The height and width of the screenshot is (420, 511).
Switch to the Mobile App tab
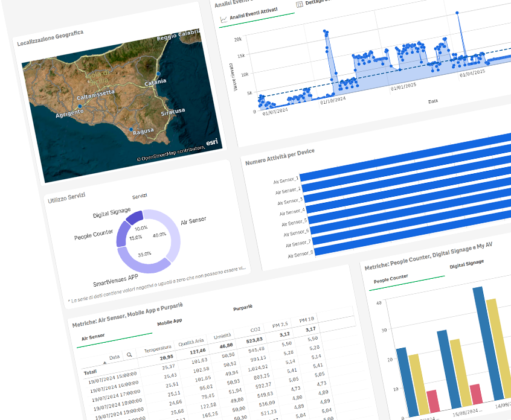tap(170, 322)
